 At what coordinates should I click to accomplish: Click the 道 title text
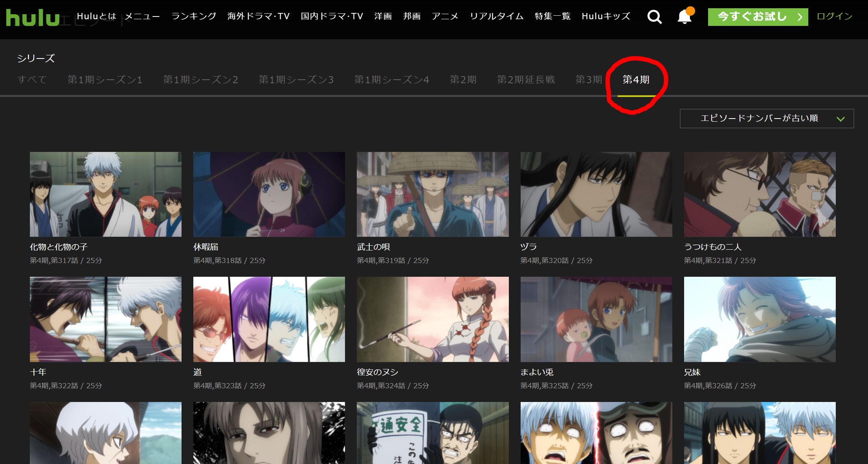point(198,372)
